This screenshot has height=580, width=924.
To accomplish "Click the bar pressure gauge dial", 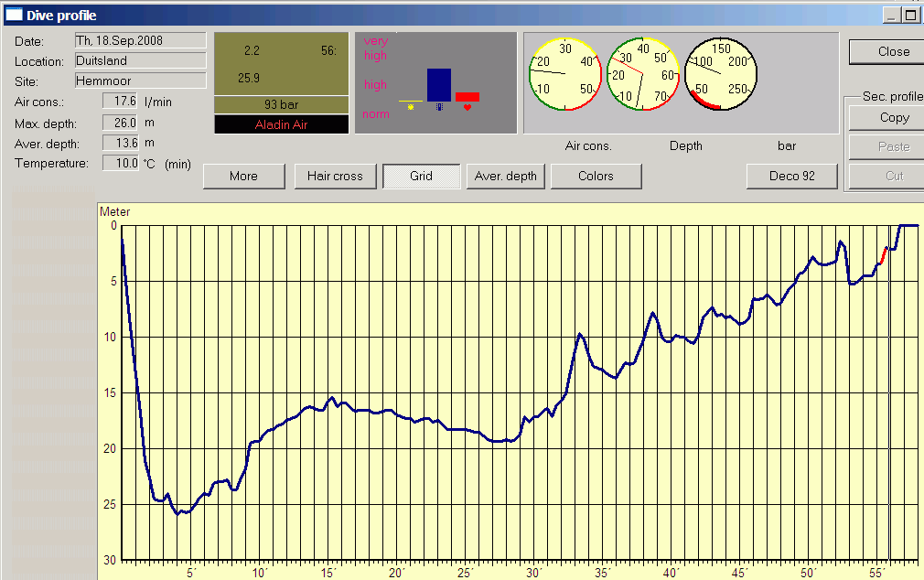I will [x=721, y=74].
